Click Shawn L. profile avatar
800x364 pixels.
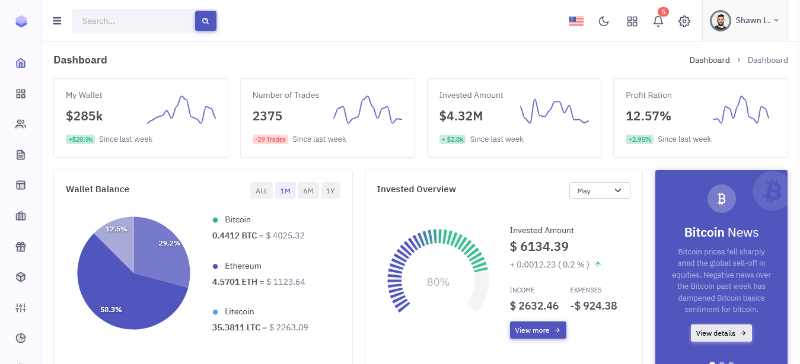click(720, 21)
